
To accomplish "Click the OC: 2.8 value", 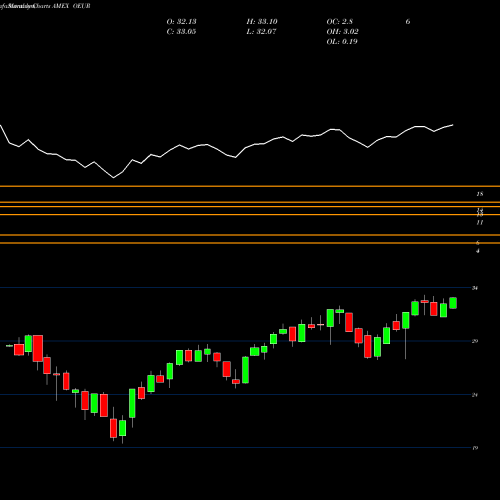I will (x=339, y=22).
